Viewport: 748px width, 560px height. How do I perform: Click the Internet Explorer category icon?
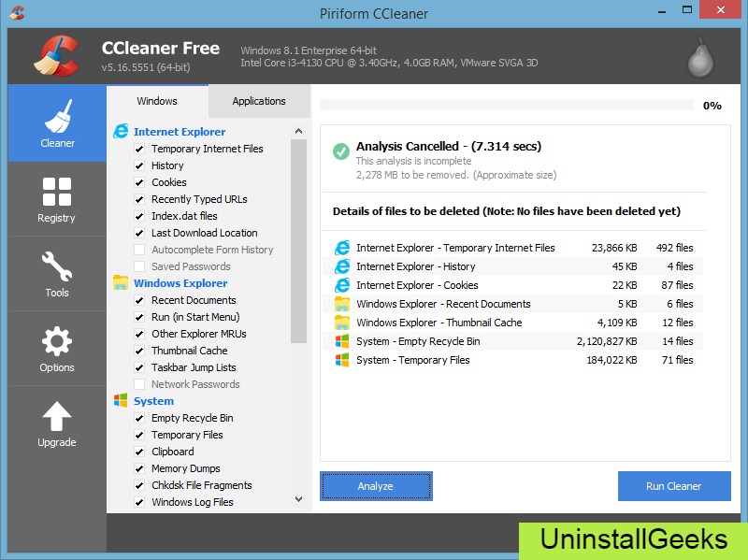pos(121,131)
